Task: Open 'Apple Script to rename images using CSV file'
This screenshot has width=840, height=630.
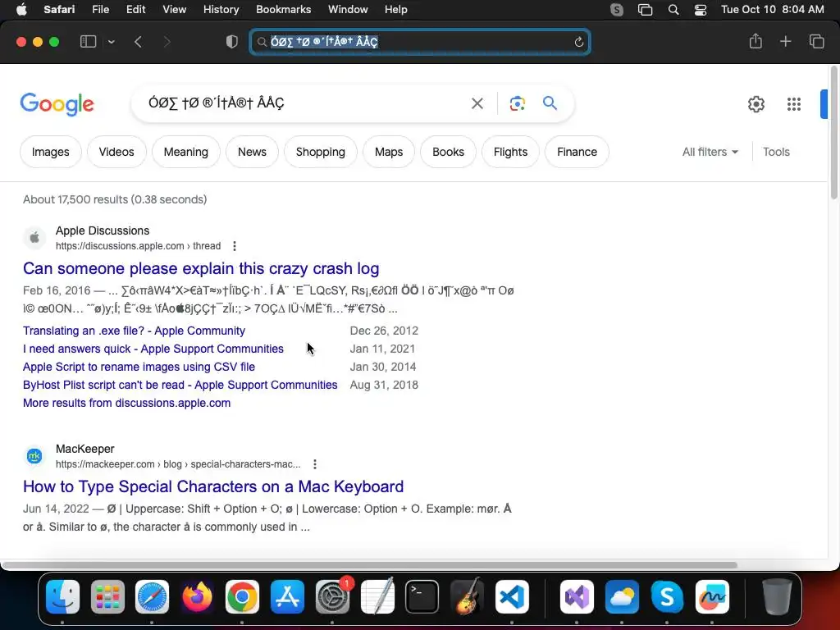Action: click(x=139, y=367)
